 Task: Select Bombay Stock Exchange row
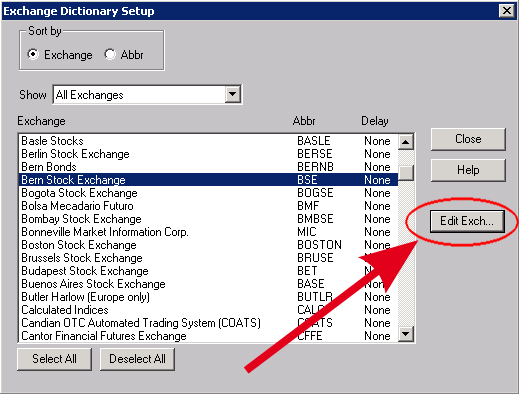209,219
